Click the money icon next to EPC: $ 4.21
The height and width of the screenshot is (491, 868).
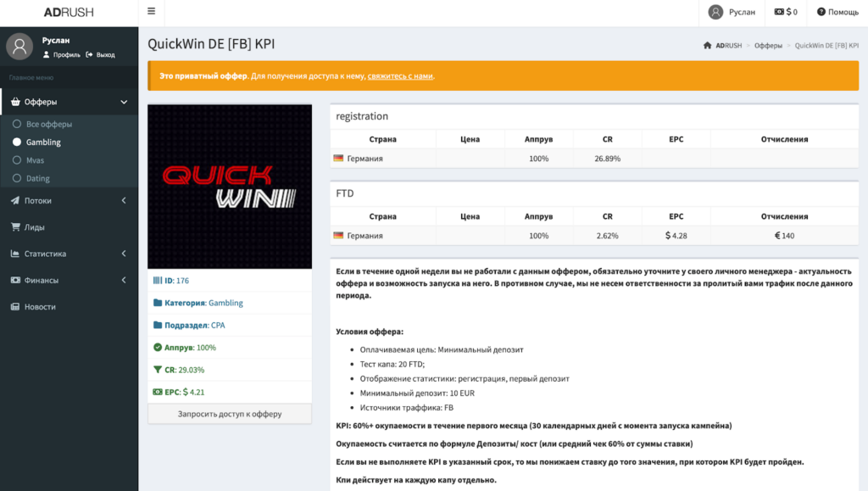point(158,392)
